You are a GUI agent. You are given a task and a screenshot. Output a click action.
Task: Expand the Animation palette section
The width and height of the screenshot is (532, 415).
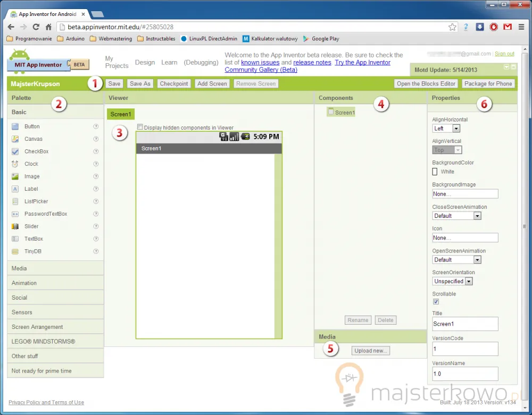[55, 283]
